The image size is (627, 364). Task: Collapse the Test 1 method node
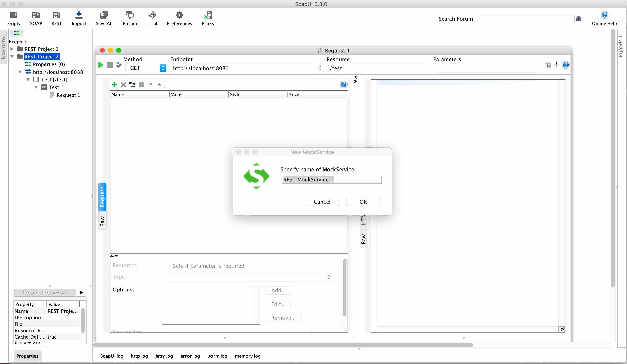click(x=36, y=87)
